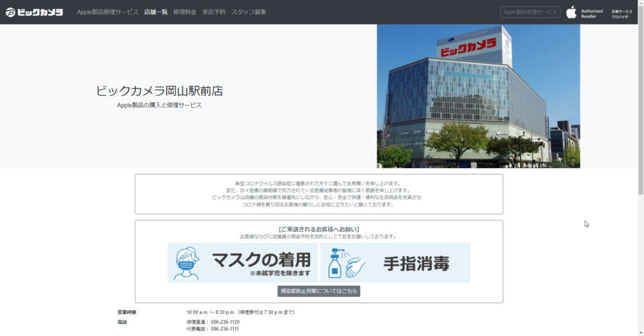
Task: Click the store building photo
Action: pos(479,96)
